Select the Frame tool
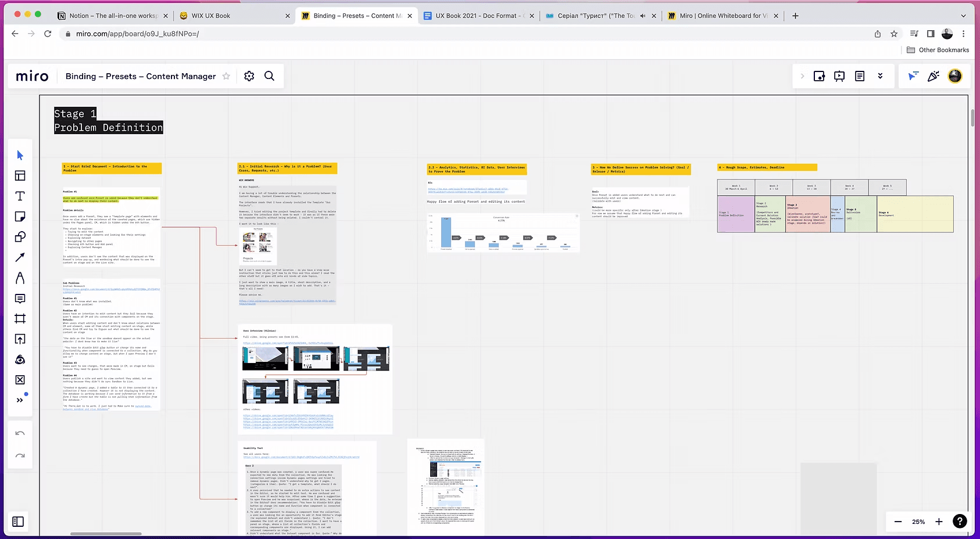The height and width of the screenshot is (539, 980). (x=20, y=319)
